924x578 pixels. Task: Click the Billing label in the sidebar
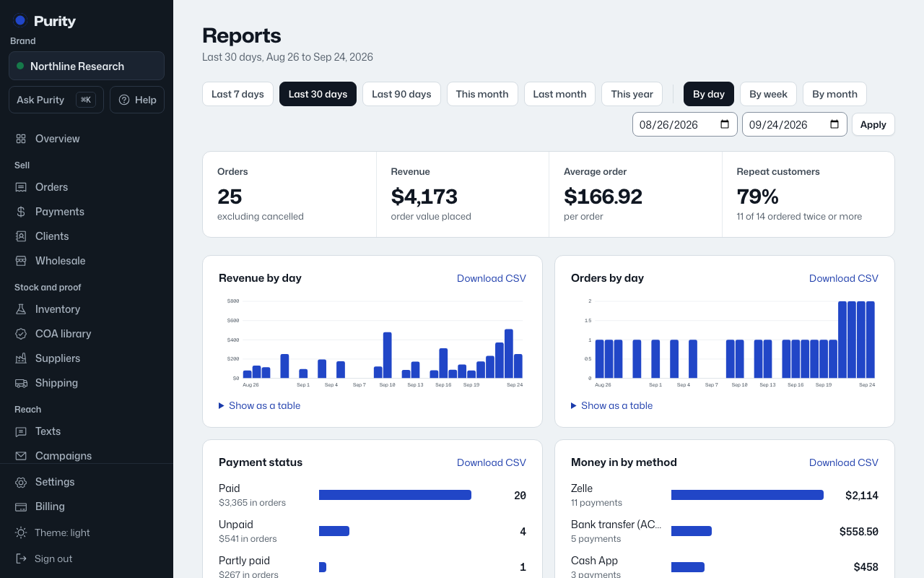[50, 506]
